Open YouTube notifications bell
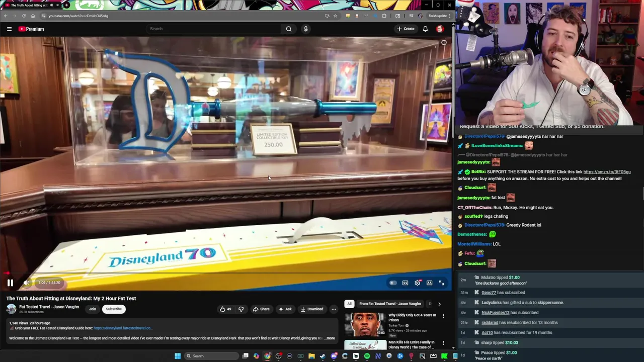The width and height of the screenshot is (644, 362). 425,29
